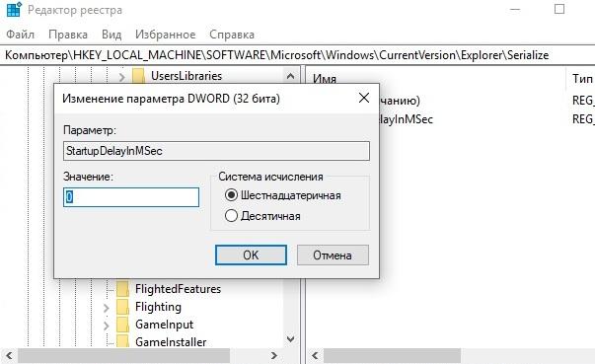
Task: Open the Правка menu
Action: [x=68, y=35]
